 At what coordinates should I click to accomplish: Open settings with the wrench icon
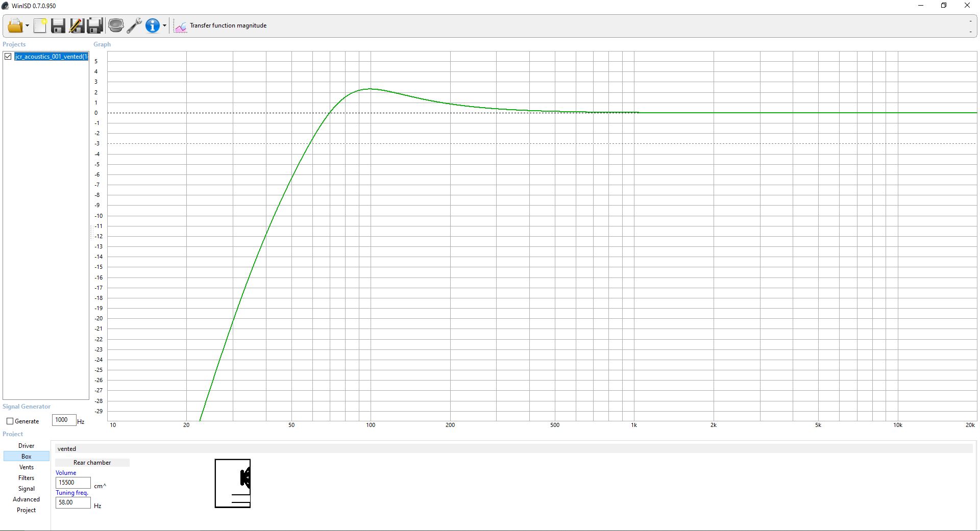click(x=134, y=26)
